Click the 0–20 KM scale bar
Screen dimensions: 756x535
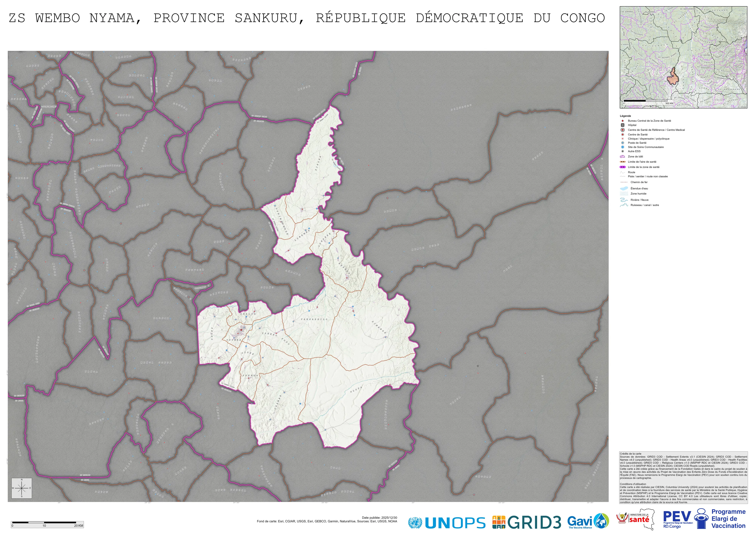(x=47, y=524)
